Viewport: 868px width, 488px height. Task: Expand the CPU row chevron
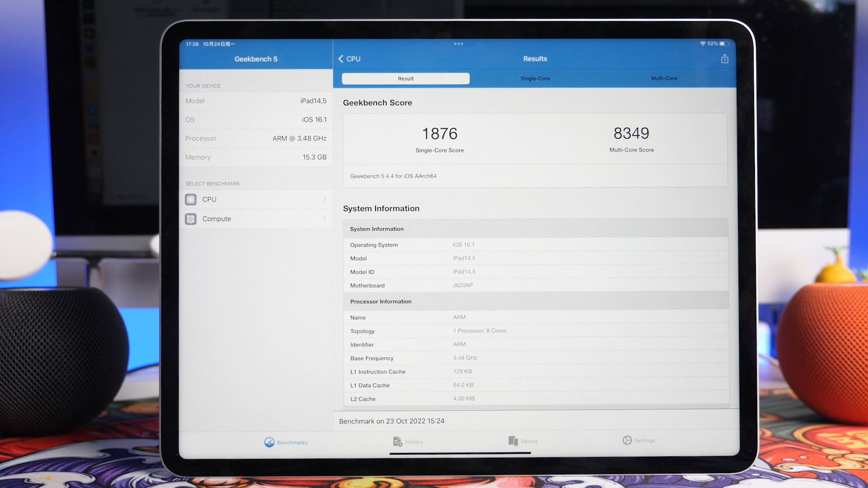click(x=325, y=199)
